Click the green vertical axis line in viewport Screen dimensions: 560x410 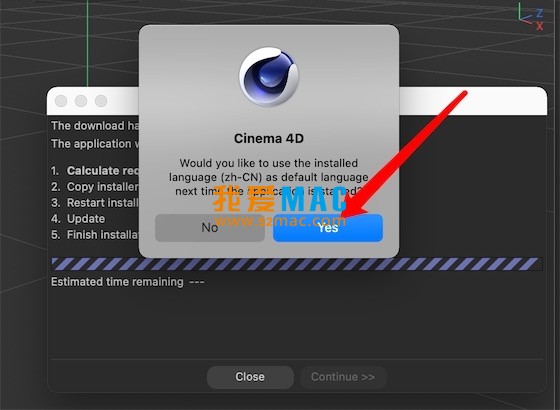(x=87, y=43)
